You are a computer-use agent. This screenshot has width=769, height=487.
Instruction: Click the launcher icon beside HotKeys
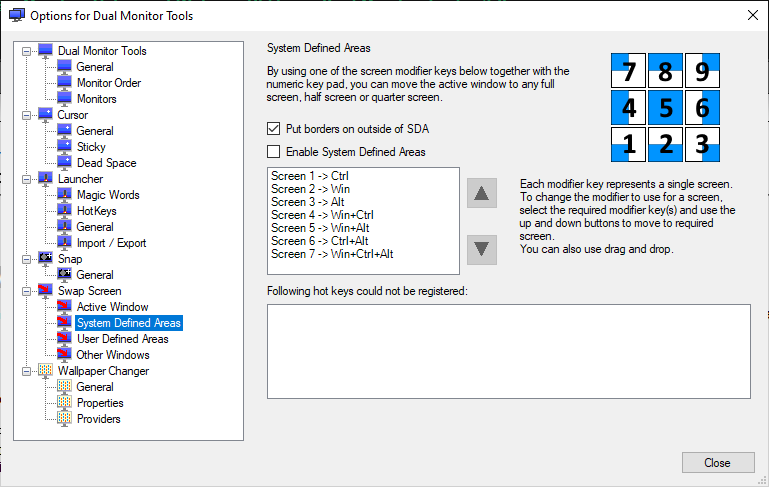[x=64, y=211]
